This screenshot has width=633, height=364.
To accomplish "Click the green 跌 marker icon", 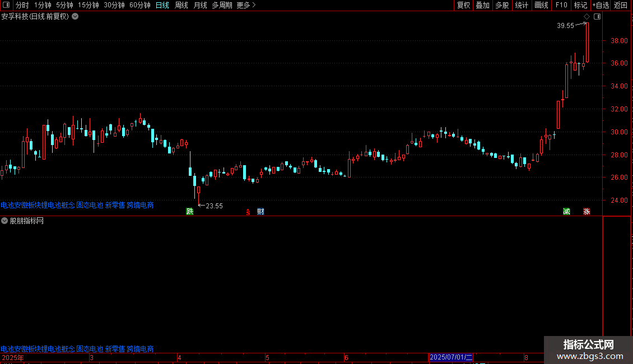I will [x=190, y=212].
